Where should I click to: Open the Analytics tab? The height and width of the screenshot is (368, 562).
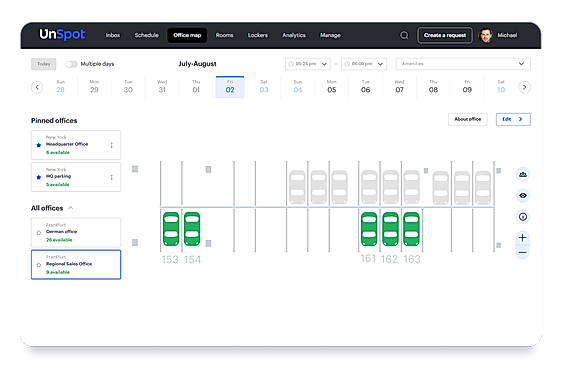tap(294, 35)
